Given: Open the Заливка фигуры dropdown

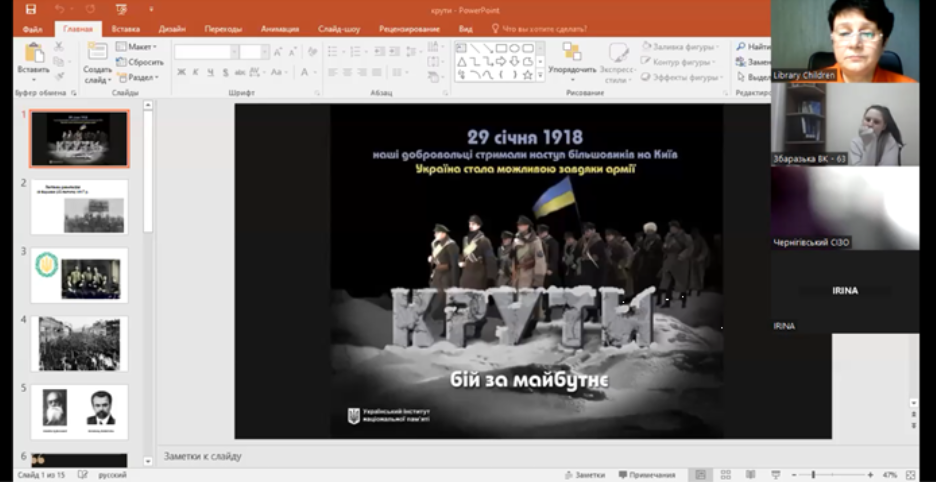Looking at the screenshot, I should (680, 47).
